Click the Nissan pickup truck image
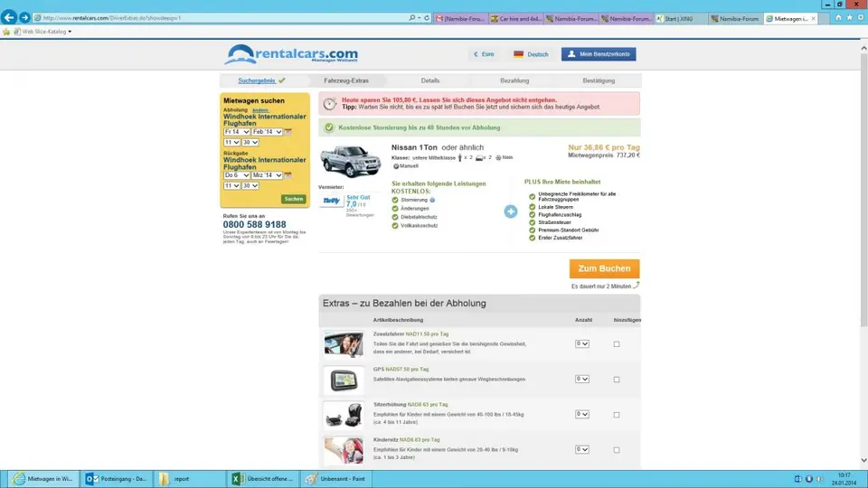The height and width of the screenshot is (488, 868). point(351,161)
